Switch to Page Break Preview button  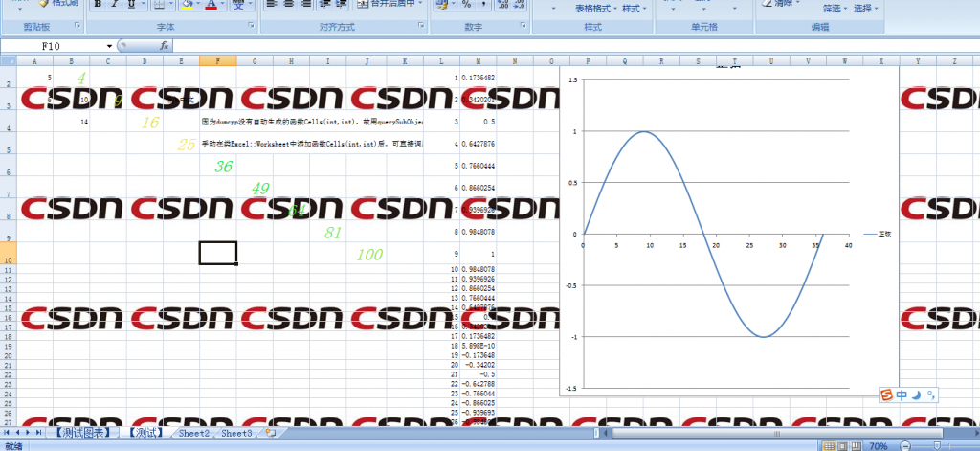coord(857,445)
